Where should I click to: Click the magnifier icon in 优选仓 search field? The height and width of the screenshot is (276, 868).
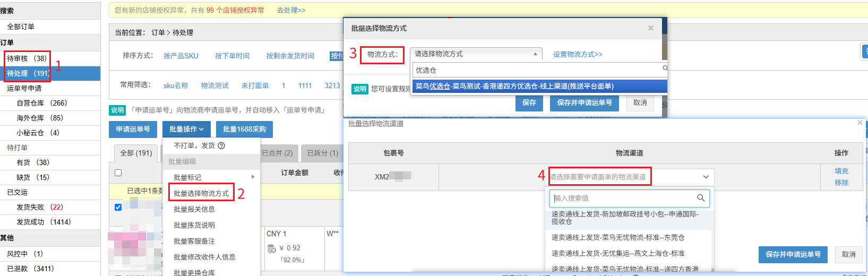[665, 68]
